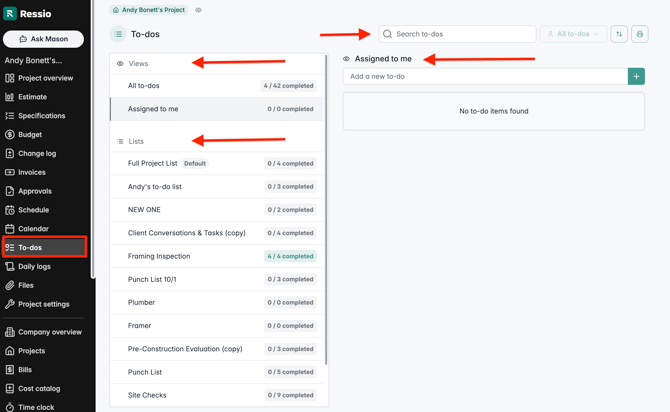Click the Ressio logo icon

click(x=10, y=14)
